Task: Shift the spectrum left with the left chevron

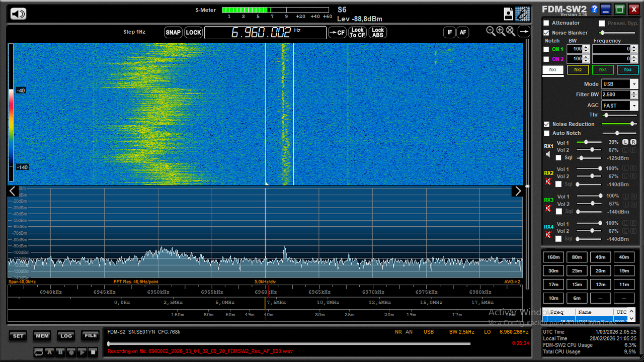Action: coord(13,191)
